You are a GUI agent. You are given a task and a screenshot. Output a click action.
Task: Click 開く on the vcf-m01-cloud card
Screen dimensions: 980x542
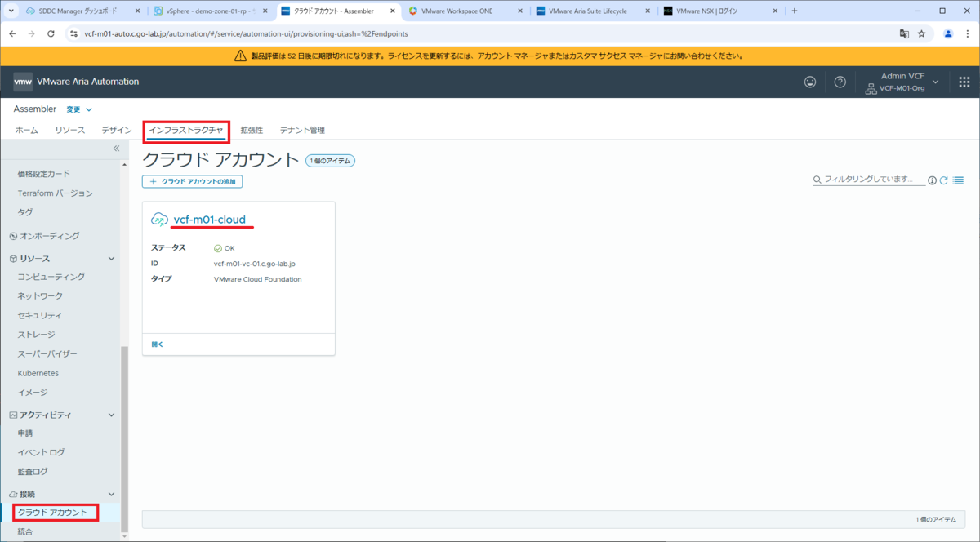158,344
